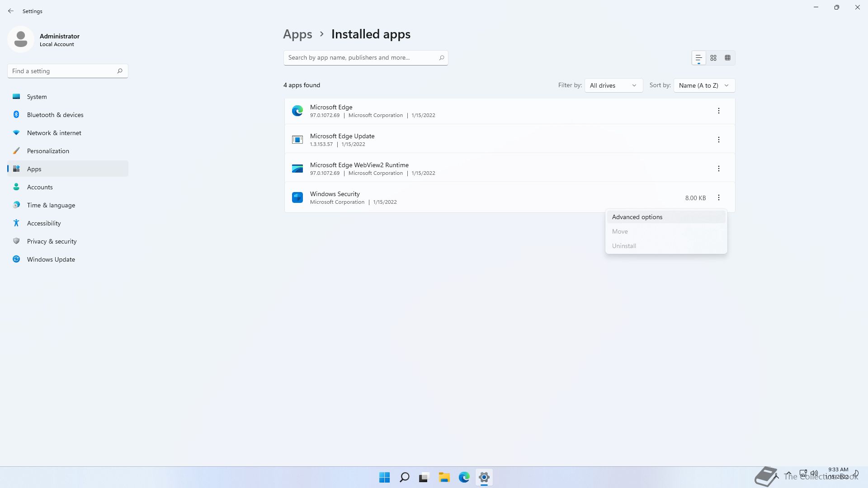Select the Microsoft Edge app name
Screen dimensions: 868x488
331,107
